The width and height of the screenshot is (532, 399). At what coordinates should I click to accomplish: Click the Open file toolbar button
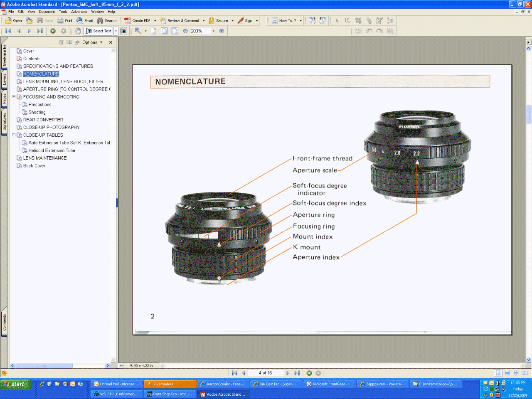(13, 20)
